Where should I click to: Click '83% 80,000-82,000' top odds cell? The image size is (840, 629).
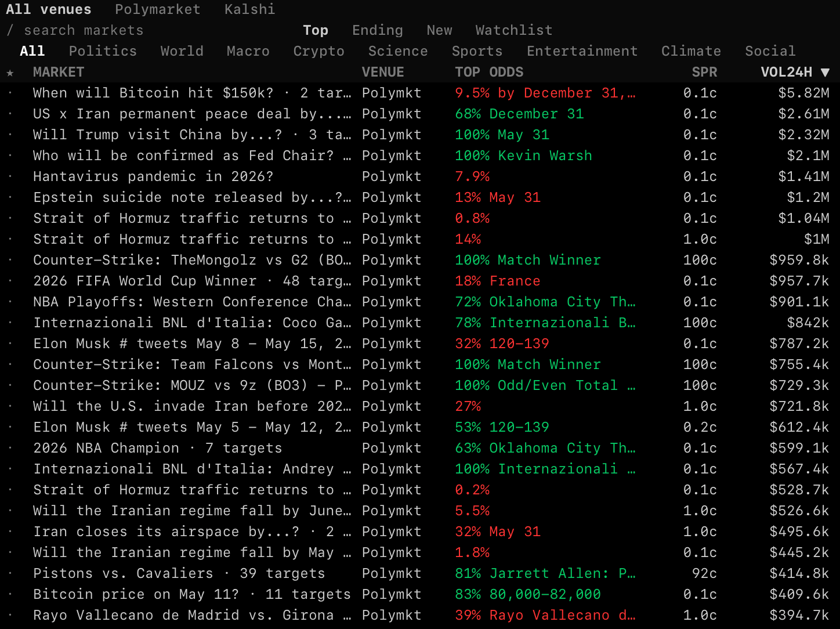pos(528,594)
